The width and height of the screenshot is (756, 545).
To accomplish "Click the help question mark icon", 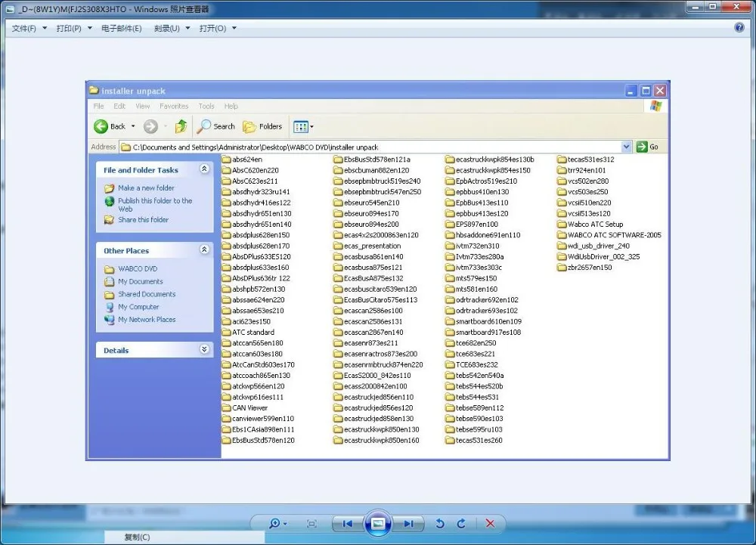I will coord(739,27).
